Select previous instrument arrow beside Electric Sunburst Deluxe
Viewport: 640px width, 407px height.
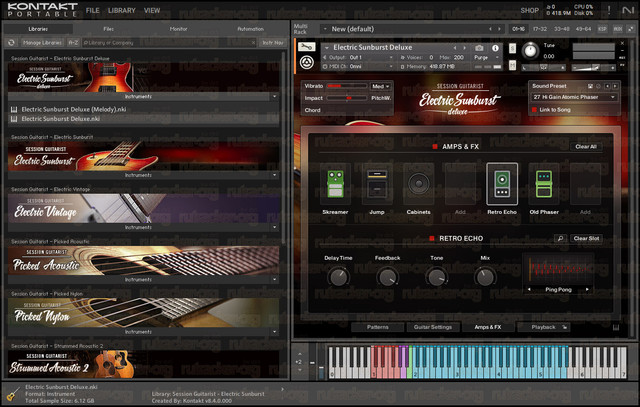point(455,48)
